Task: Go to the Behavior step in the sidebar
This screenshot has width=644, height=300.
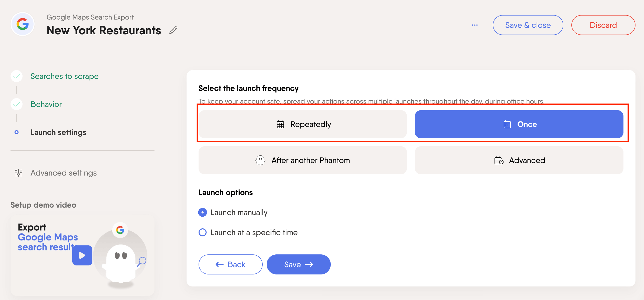Action: click(46, 104)
